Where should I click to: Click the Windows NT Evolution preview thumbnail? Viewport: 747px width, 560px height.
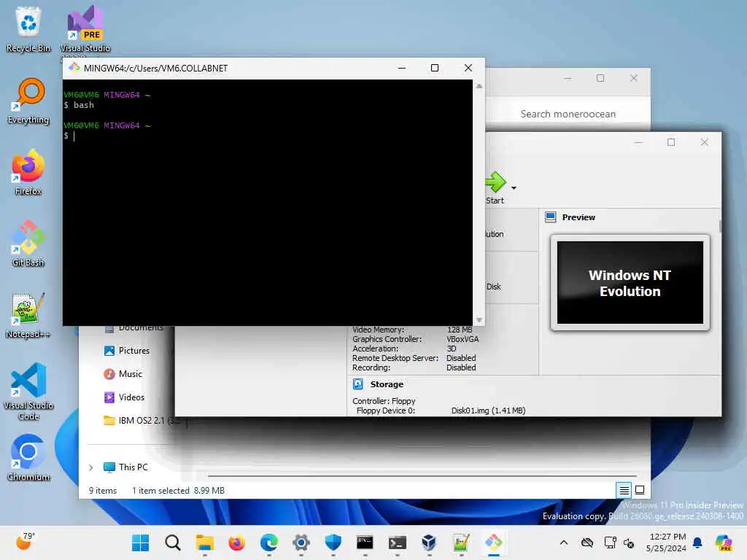(x=630, y=283)
